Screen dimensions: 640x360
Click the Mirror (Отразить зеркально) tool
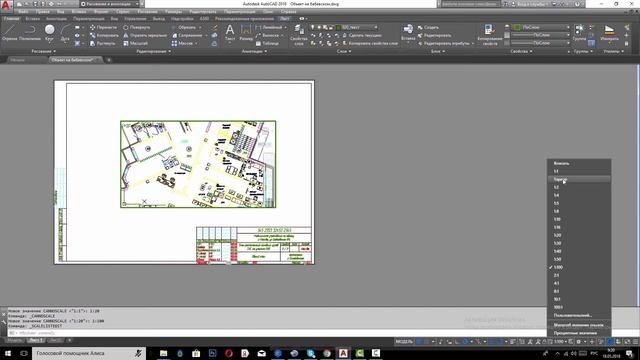click(x=145, y=35)
